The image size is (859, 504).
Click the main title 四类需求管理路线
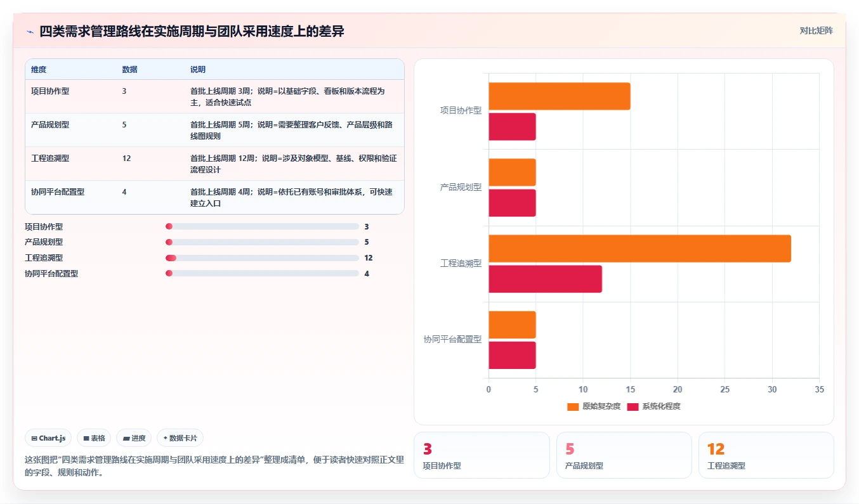pyautogui.click(x=192, y=32)
